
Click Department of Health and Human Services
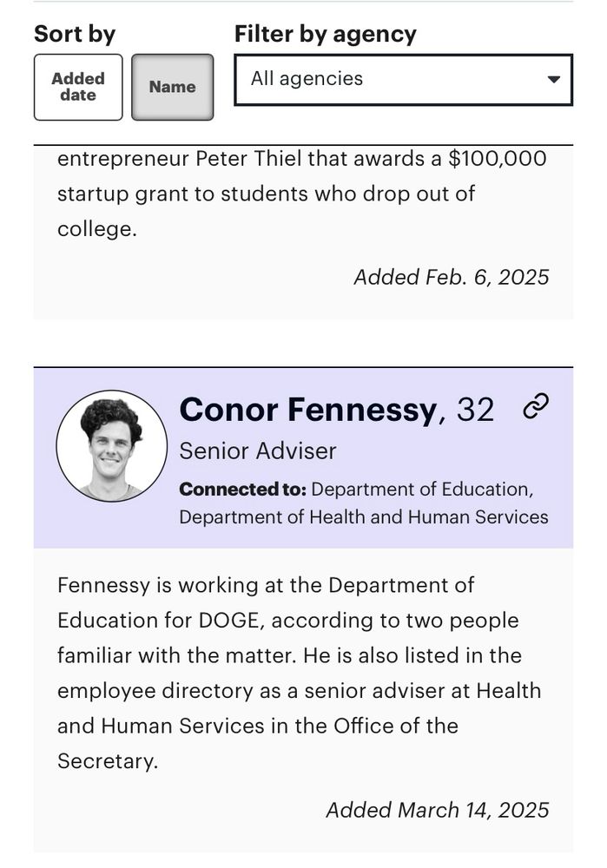364,517
